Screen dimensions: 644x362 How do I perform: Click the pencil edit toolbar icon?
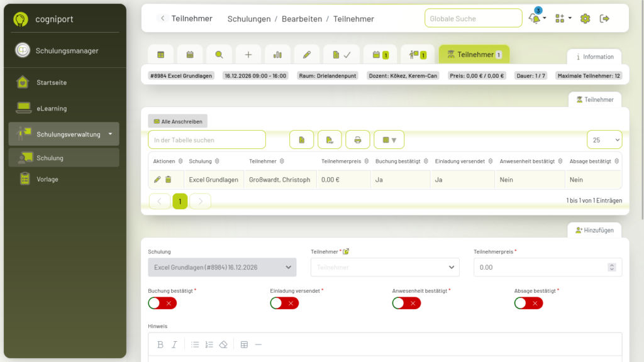[307, 55]
